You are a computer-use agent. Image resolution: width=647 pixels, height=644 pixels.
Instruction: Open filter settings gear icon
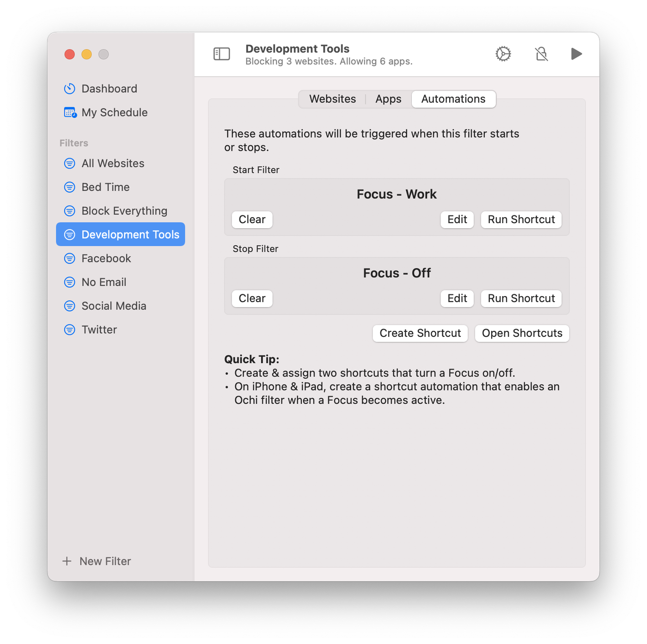click(503, 54)
